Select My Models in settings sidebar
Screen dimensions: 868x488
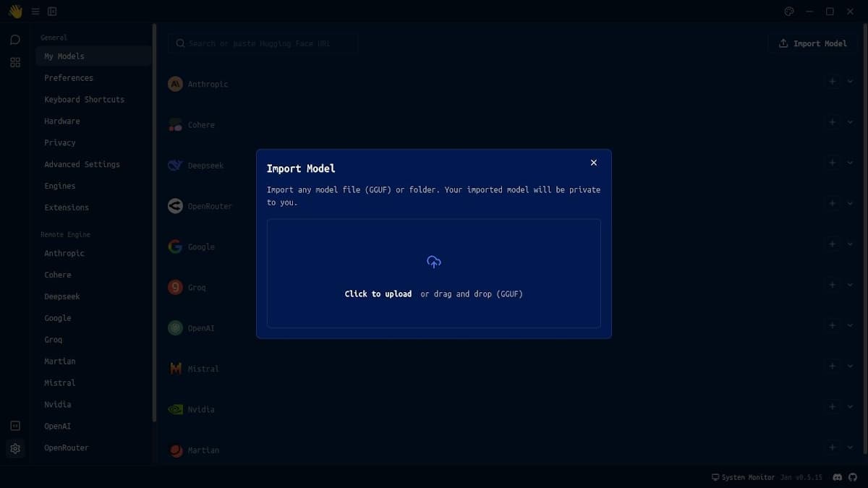[93, 56]
